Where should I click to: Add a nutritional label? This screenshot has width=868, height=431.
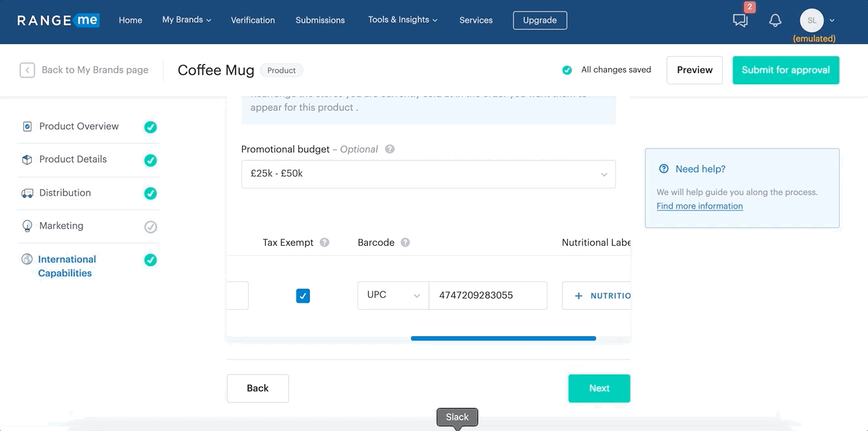[597, 296]
